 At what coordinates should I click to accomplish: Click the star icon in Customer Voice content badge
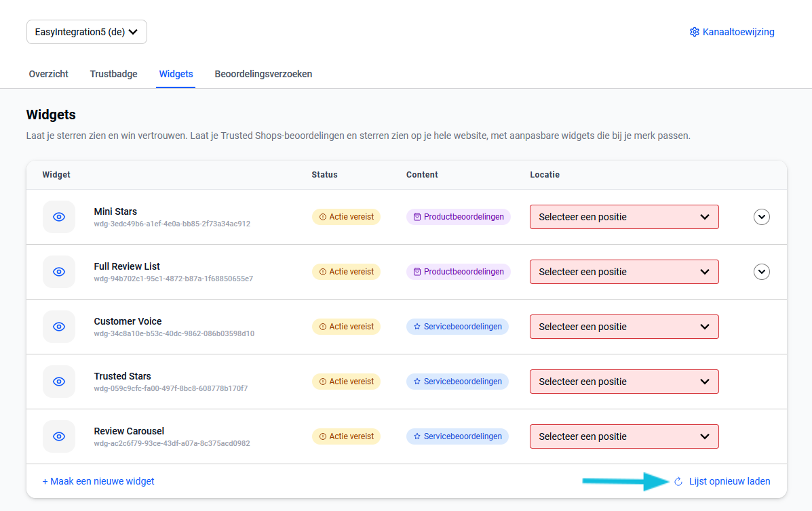[417, 327]
